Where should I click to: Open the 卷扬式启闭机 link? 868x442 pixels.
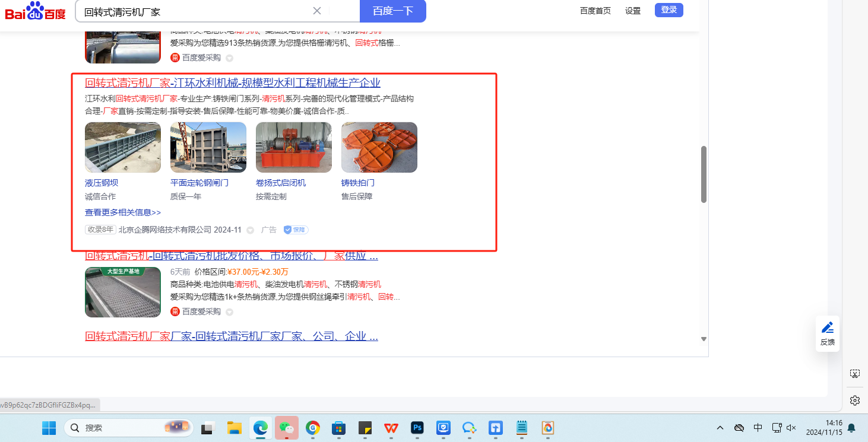click(281, 183)
